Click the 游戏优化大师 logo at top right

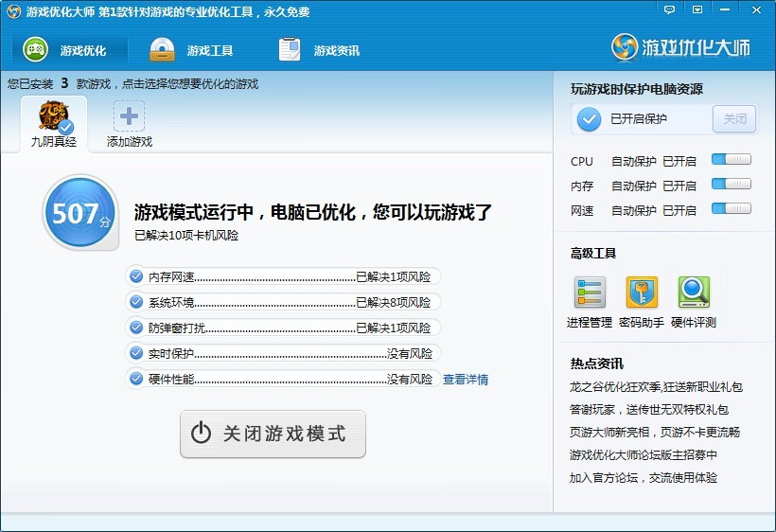tap(681, 47)
